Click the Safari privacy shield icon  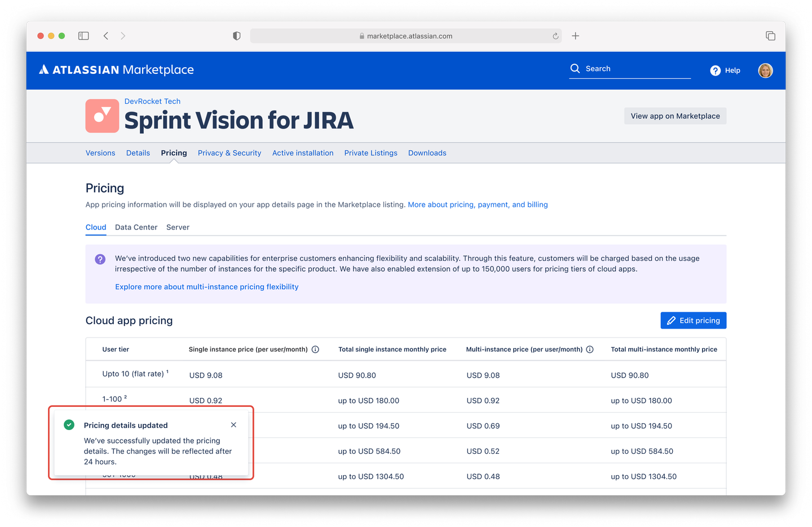click(236, 36)
